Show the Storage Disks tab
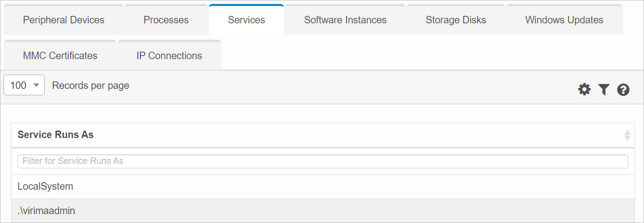The width and height of the screenshot is (644, 223). (x=455, y=20)
